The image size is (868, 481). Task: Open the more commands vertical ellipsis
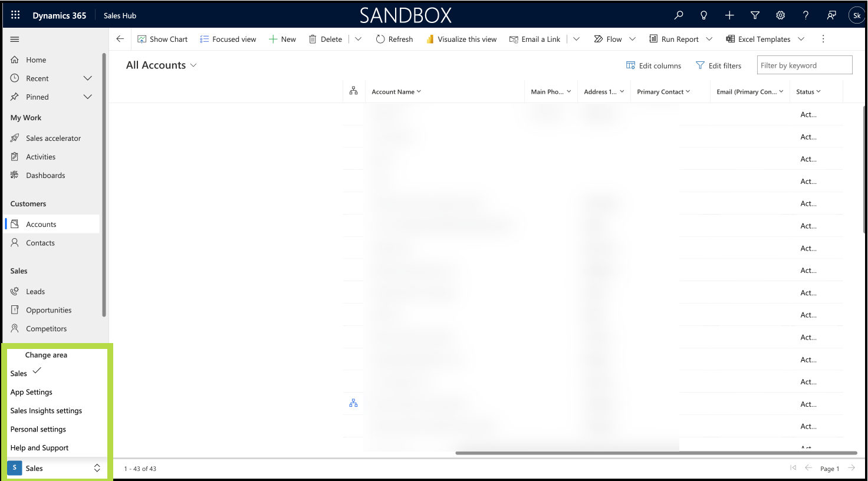pyautogui.click(x=823, y=39)
